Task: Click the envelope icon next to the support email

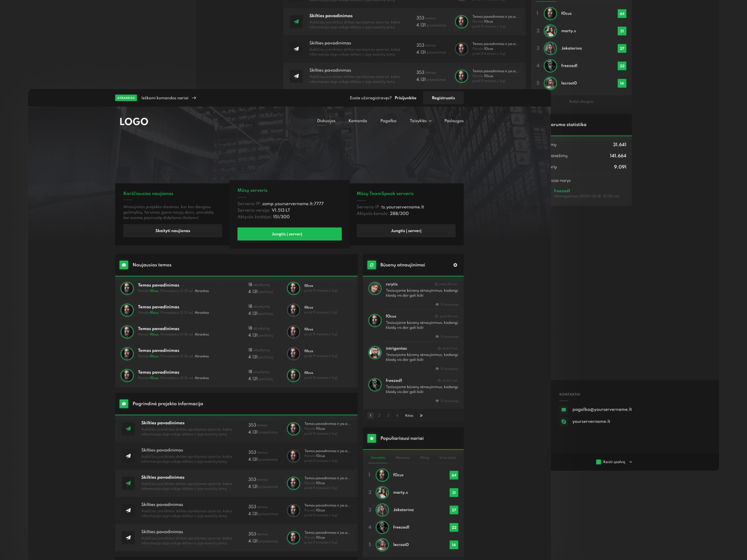Action: (x=564, y=409)
